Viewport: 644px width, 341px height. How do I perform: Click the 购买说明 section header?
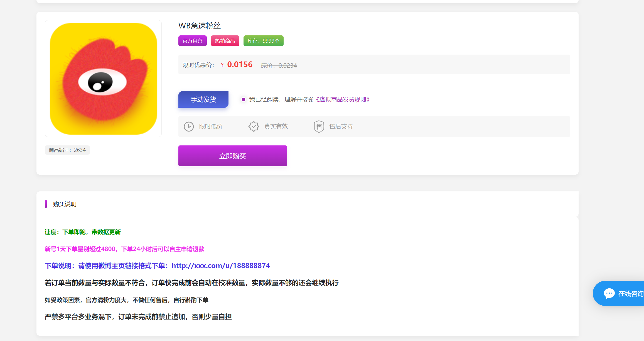[x=65, y=204]
